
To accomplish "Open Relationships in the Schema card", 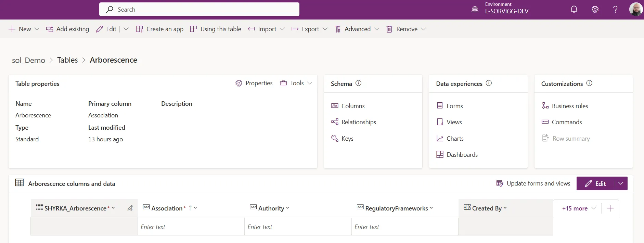I will coord(359,122).
